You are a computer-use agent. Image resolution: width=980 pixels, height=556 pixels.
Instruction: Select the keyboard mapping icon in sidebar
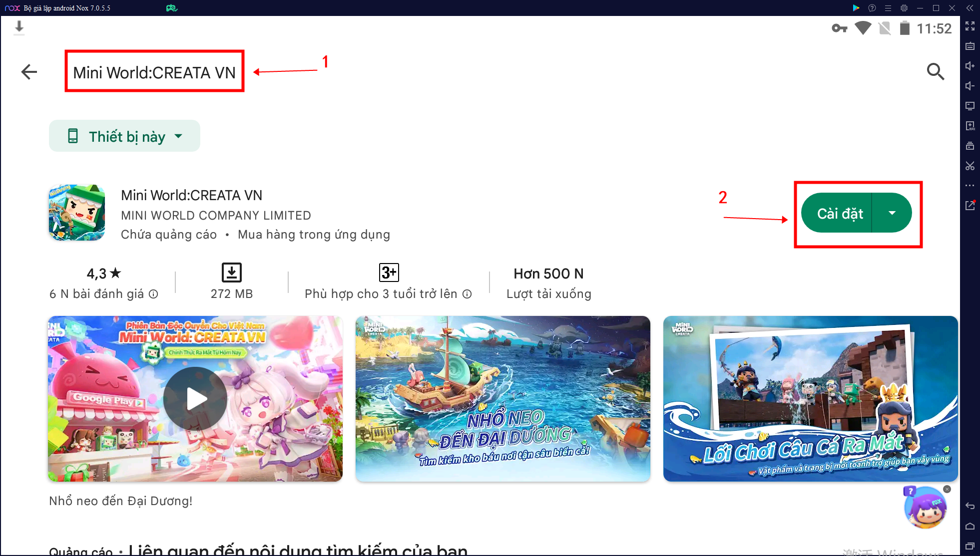point(971,46)
